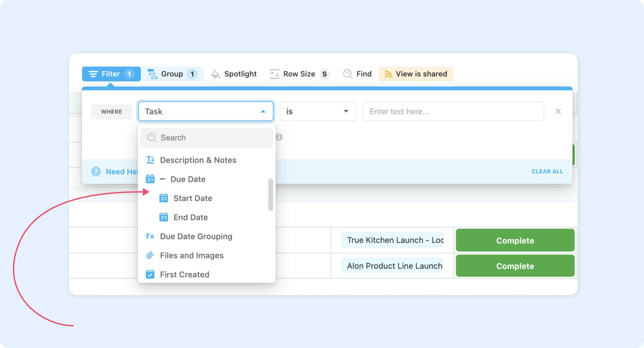Viewport: 644px width, 348px height.
Task: Click the Fx formula icon
Action: [150, 236]
